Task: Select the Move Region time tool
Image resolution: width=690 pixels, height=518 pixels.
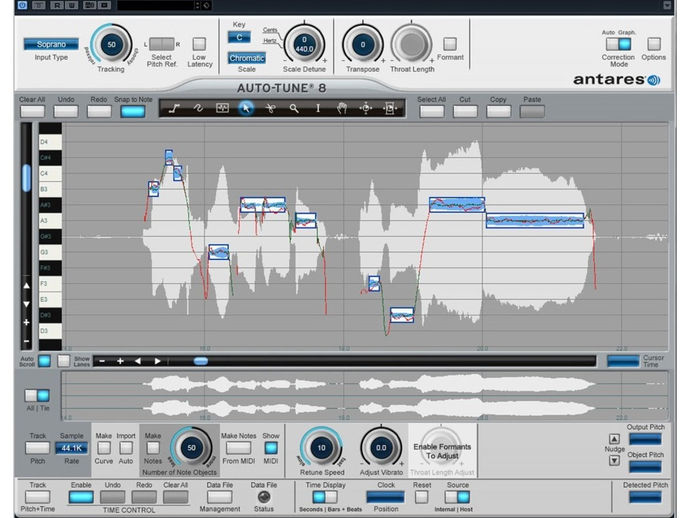Action: click(x=389, y=108)
